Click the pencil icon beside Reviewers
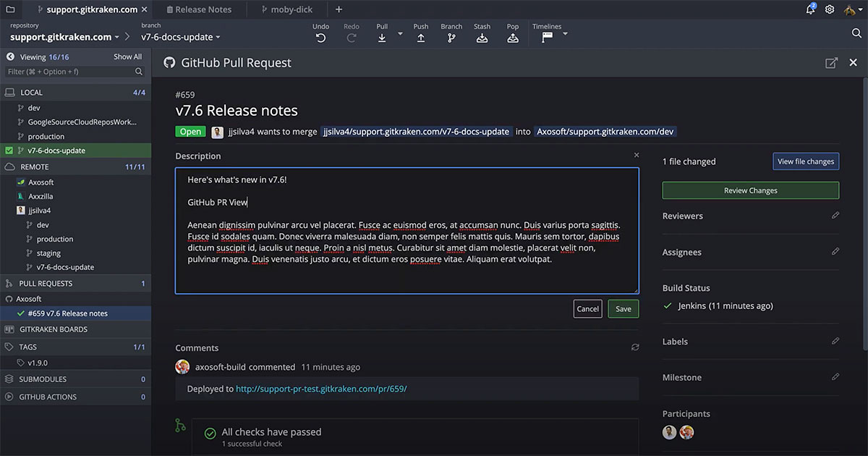Image resolution: width=868 pixels, height=456 pixels. tap(836, 215)
